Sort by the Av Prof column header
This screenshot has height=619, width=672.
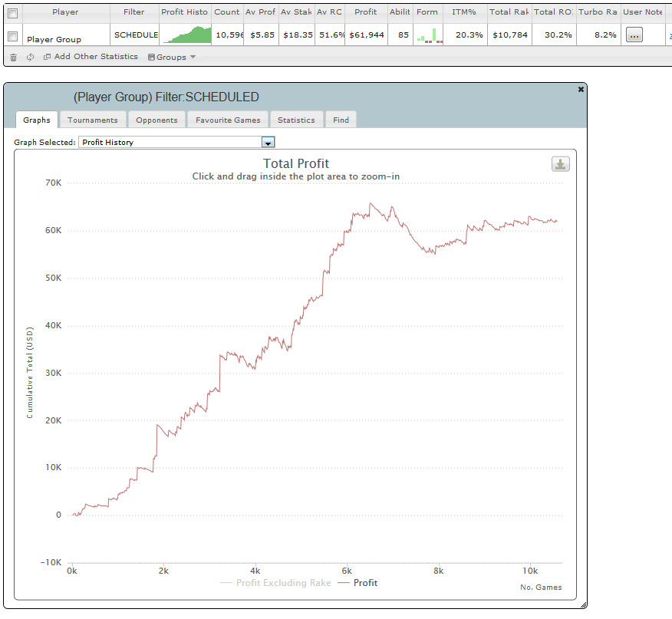click(x=261, y=12)
